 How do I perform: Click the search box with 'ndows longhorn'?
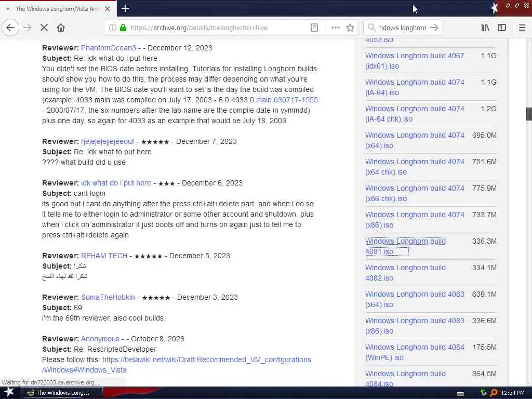coord(403,28)
